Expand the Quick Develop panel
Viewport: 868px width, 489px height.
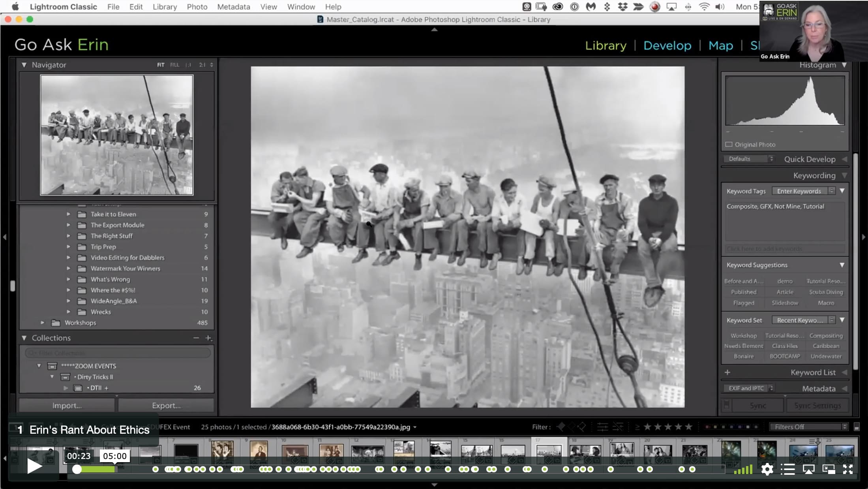coord(844,159)
